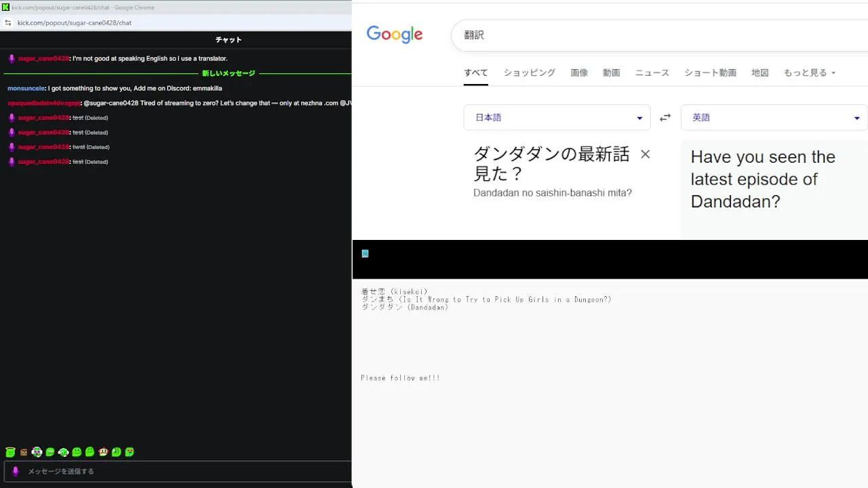Insert the brown angry box emote
The width and height of the screenshot is (868, 488).
pyautogui.click(x=24, y=452)
